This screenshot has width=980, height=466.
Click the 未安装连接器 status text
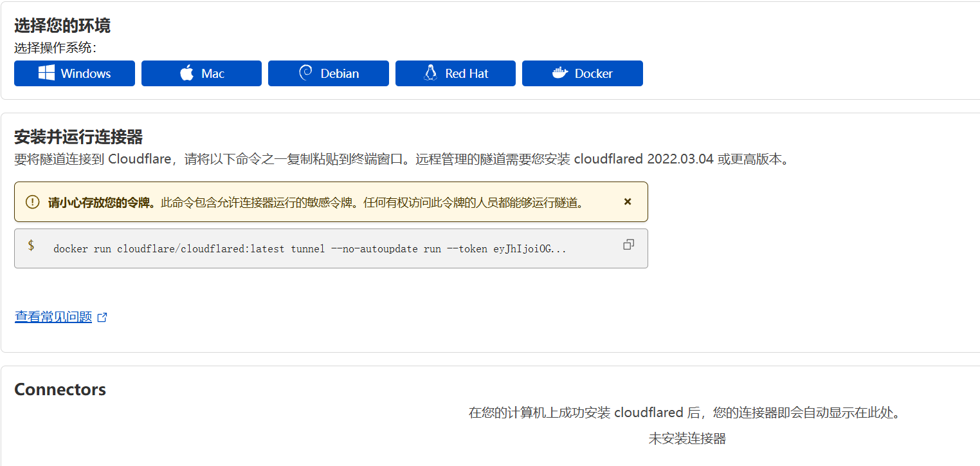(x=687, y=439)
